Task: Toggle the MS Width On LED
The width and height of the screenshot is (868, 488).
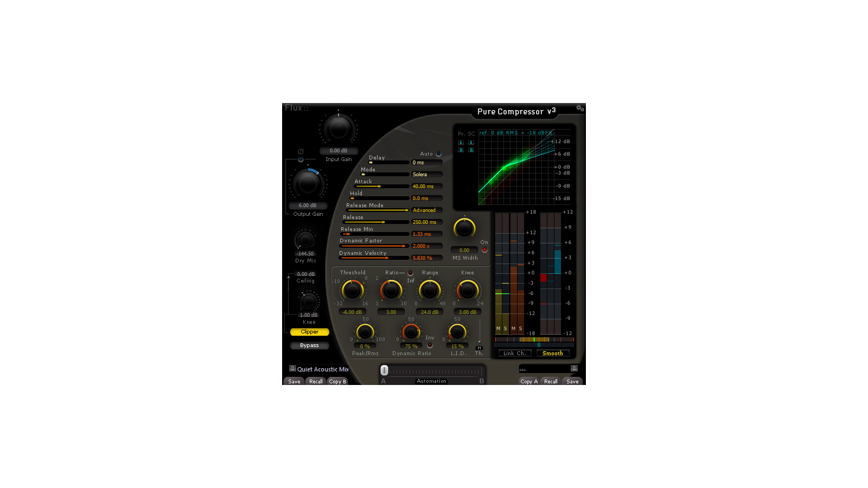Action: (484, 250)
